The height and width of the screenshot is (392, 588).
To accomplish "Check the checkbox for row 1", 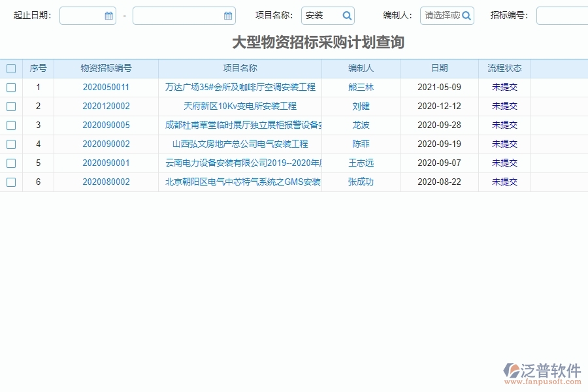I will (11, 87).
